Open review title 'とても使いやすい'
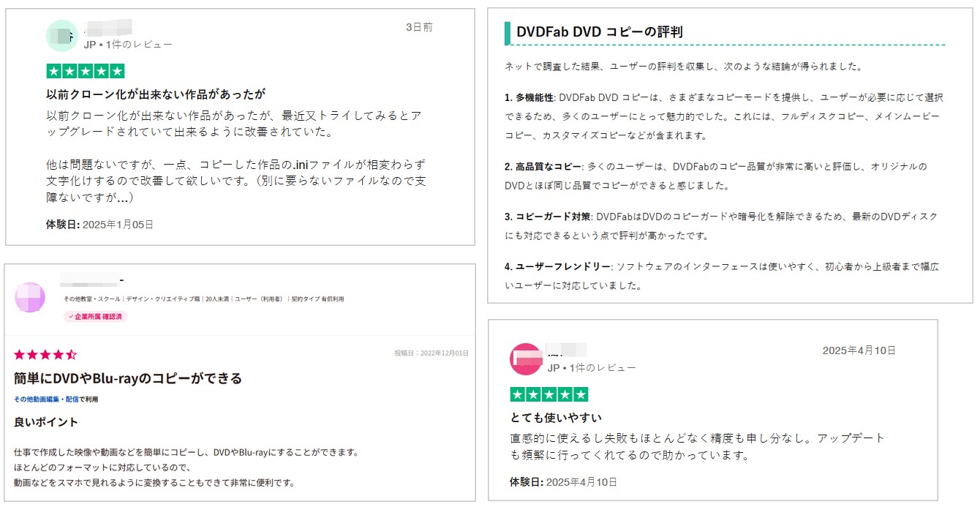 click(556, 418)
